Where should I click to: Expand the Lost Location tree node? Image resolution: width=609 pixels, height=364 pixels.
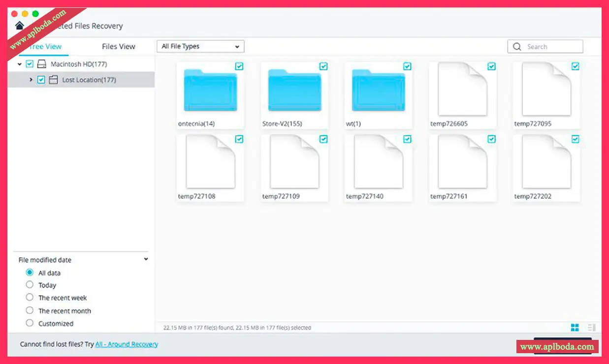click(x=31, y=80)
